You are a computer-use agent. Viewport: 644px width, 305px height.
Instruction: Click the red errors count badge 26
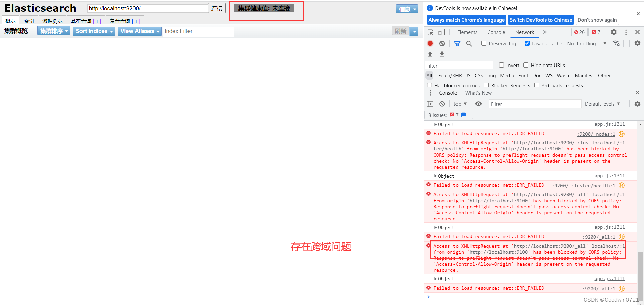(x=579, y=32)
